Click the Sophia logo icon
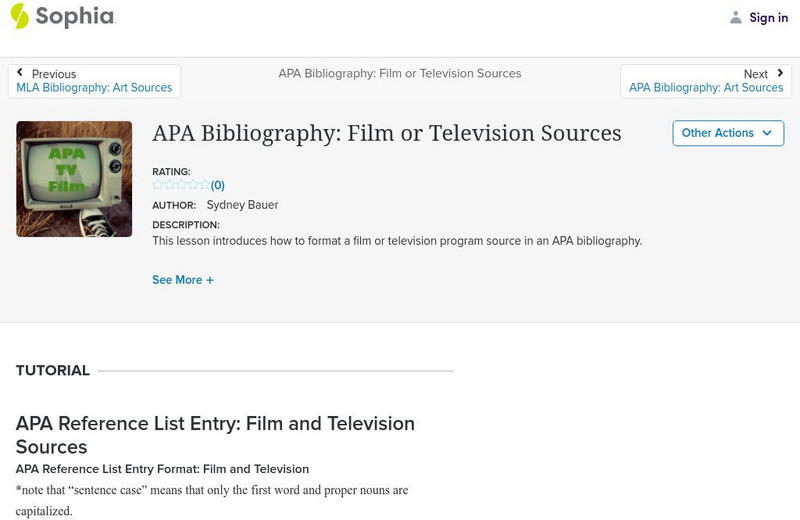Image resolution: width=800 pixels, height=520 pixels. (x=20, y=16)
